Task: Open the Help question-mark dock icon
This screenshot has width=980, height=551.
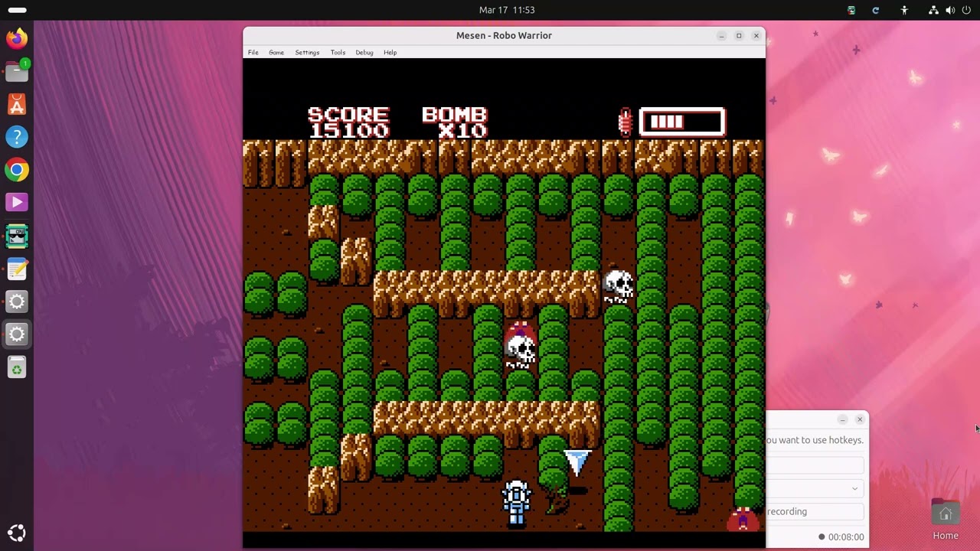Action: click(x=17, y=137)
